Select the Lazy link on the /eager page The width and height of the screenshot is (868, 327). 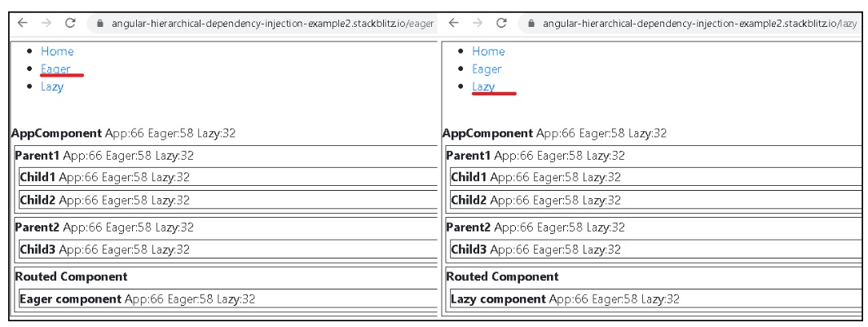[52, 87]
